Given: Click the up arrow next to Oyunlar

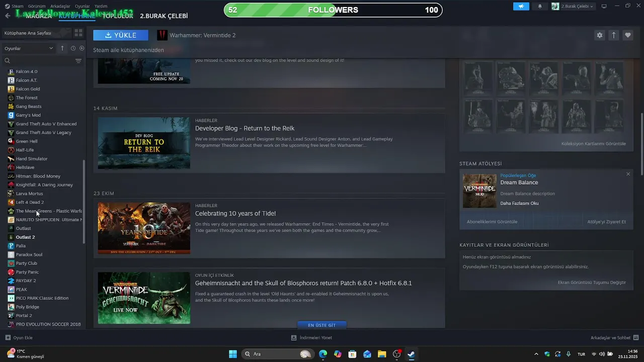Looking at the screenshot, I should pyautogui.click(x=62, y=48).
